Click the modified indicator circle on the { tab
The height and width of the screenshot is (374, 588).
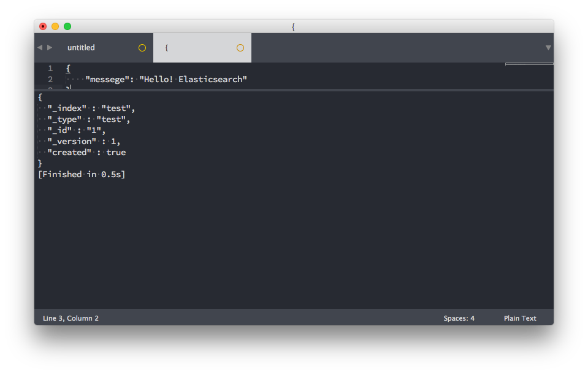pyautogui.click(x=240, y=47)
